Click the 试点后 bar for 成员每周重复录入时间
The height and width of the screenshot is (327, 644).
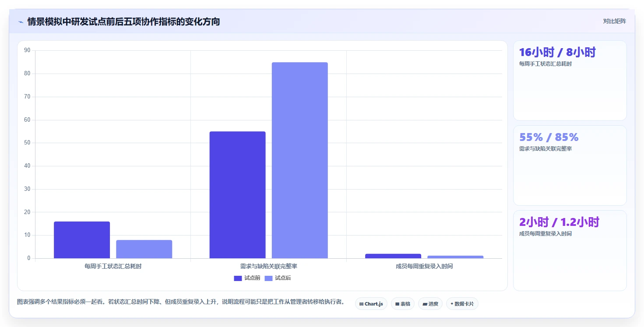[455, 257]
